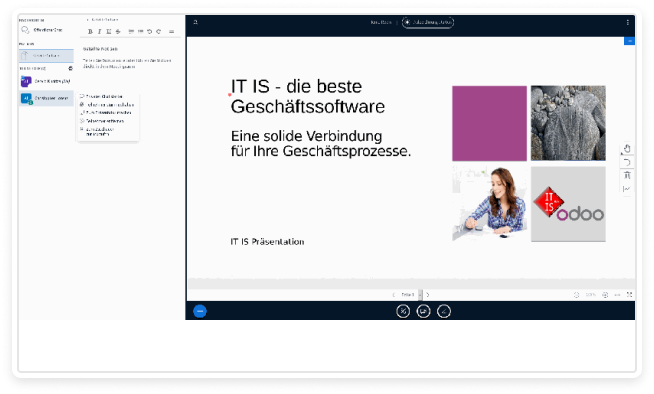Select the hand pan whiteboard tool

point(626,148)
